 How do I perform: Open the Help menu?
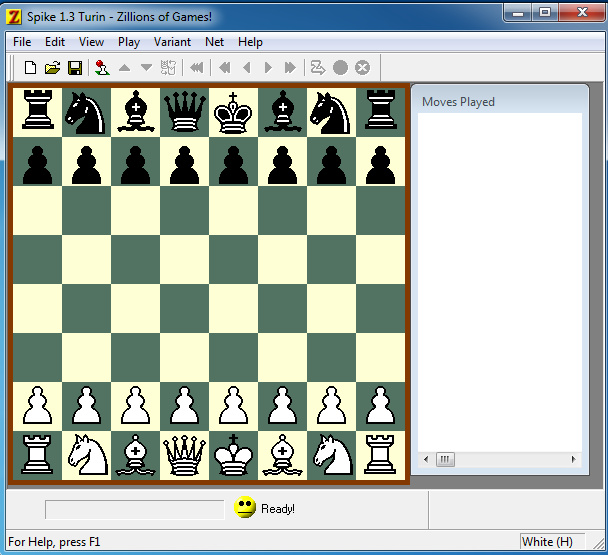point(250,42)
